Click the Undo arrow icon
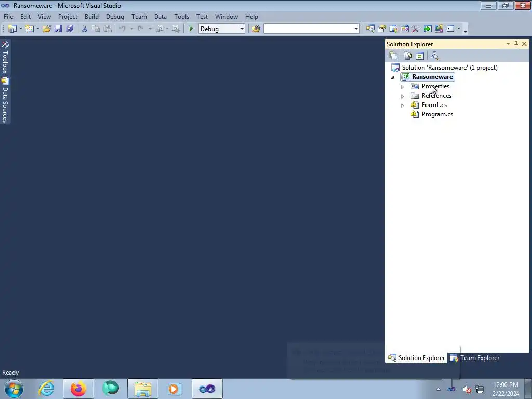This screenshot has width=532, height=399. tap(123, 29)
